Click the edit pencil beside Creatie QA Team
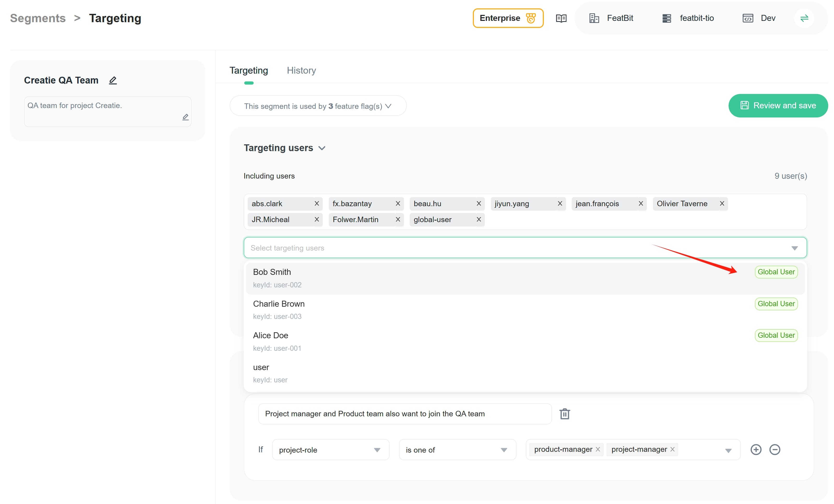The width and height of the screenshot is (834, 504). (113, 80)
